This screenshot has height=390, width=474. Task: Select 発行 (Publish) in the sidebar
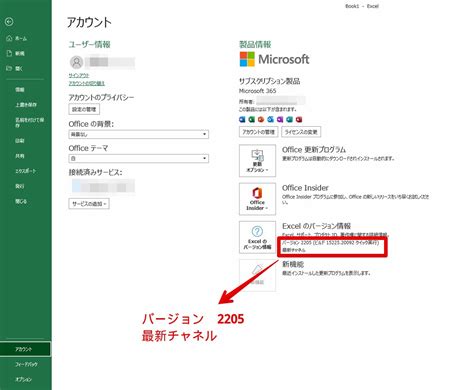[20, 186]
